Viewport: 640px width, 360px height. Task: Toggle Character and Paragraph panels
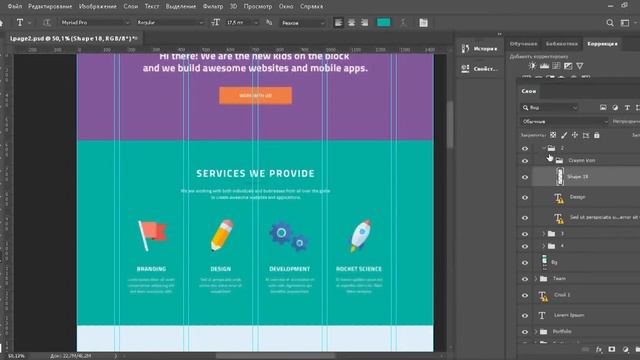423,23
